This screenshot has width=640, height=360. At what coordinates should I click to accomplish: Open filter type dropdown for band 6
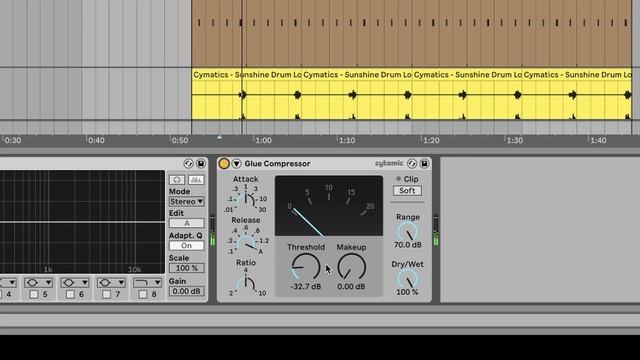[x=75, y=282]
